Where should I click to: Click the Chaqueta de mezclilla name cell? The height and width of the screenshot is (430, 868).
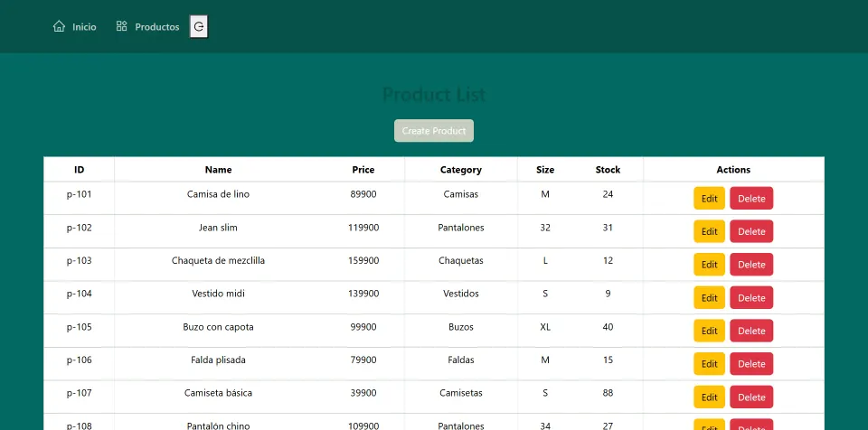click(x=218, y=265)
